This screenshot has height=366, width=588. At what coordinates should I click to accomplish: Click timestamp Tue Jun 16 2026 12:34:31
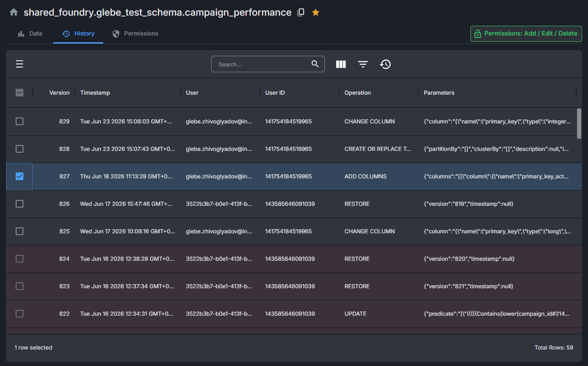tap(126, 314)
